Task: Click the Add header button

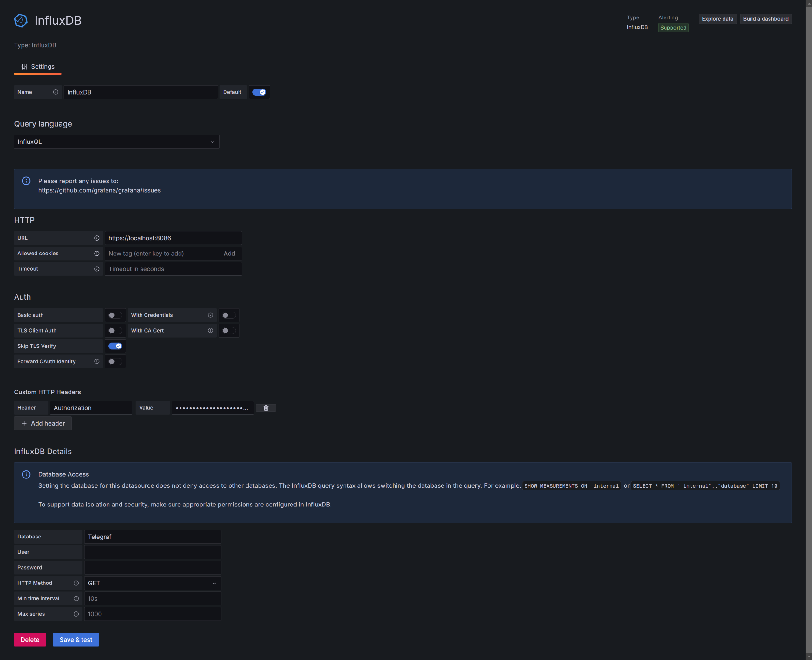Action: point(43,424)
